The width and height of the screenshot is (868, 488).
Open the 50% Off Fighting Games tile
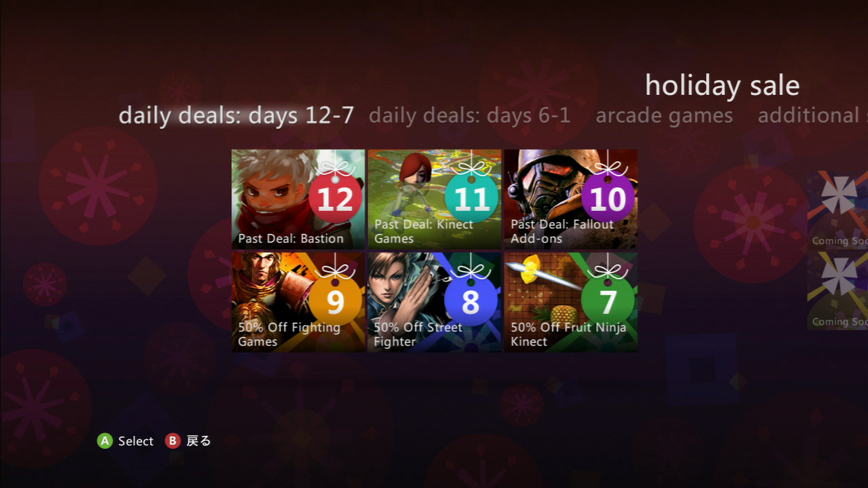pyautogui.click(x=298, y=302)
